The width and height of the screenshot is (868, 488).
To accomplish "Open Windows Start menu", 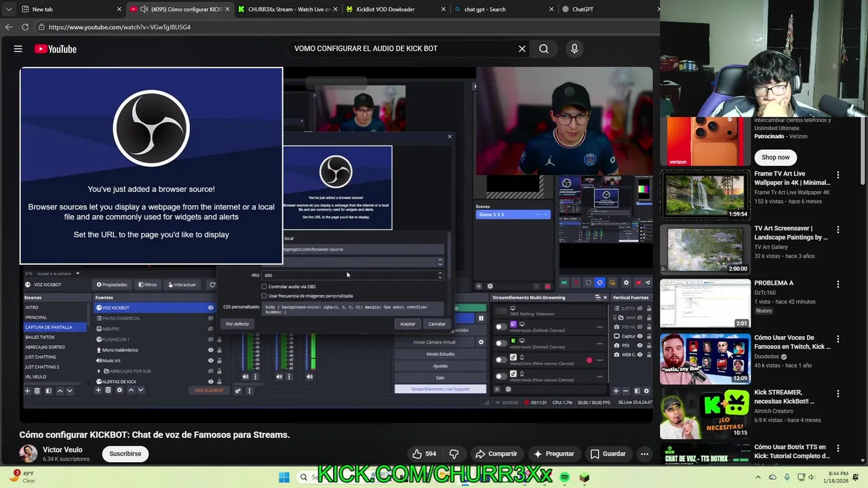I will pos(284,478).
